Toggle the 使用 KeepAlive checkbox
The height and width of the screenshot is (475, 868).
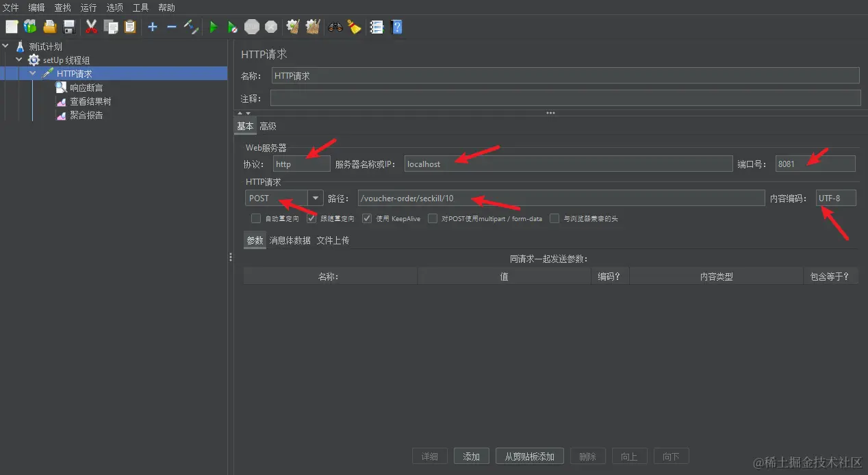[367, 218]
